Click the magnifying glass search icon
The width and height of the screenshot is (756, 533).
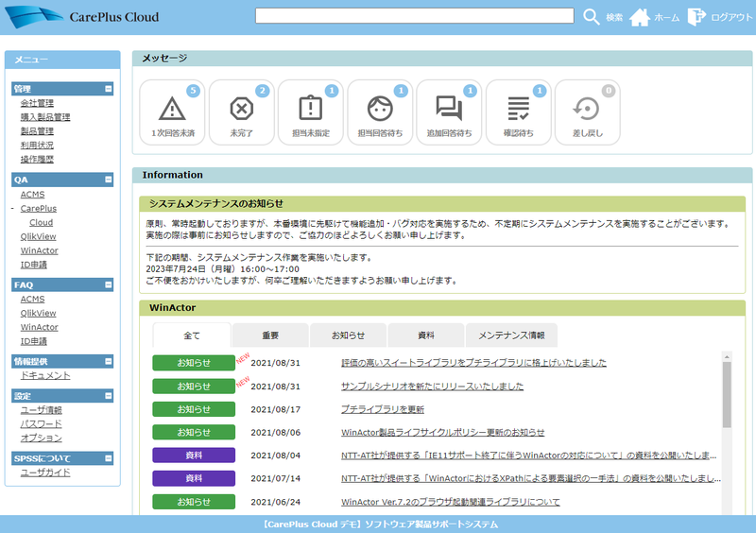point(592,17)
